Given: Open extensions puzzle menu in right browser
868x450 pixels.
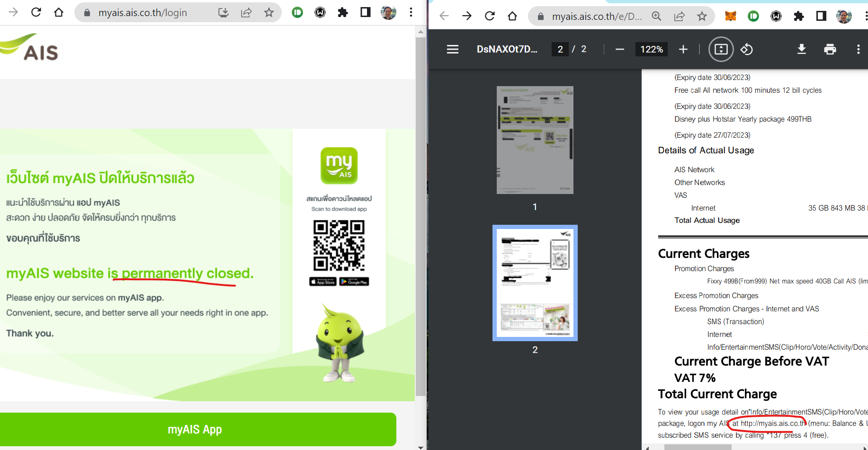Looking at the screenshot, I should 798,17.
